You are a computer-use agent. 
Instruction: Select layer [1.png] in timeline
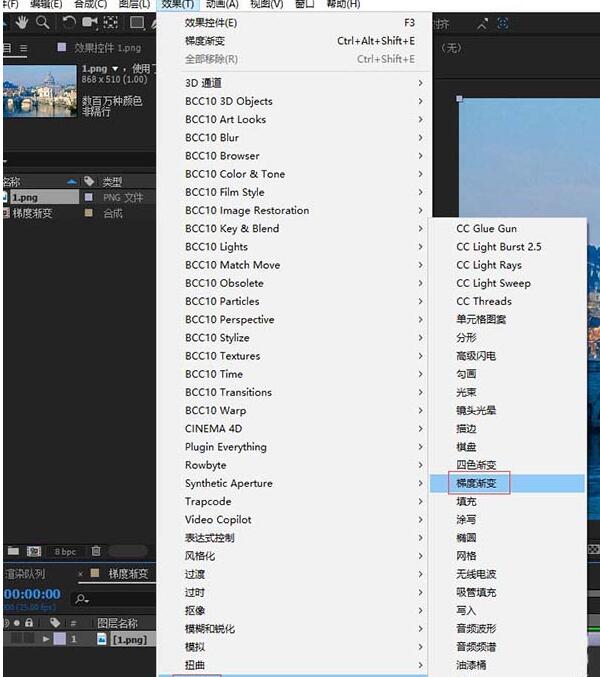tap(129, 639)
